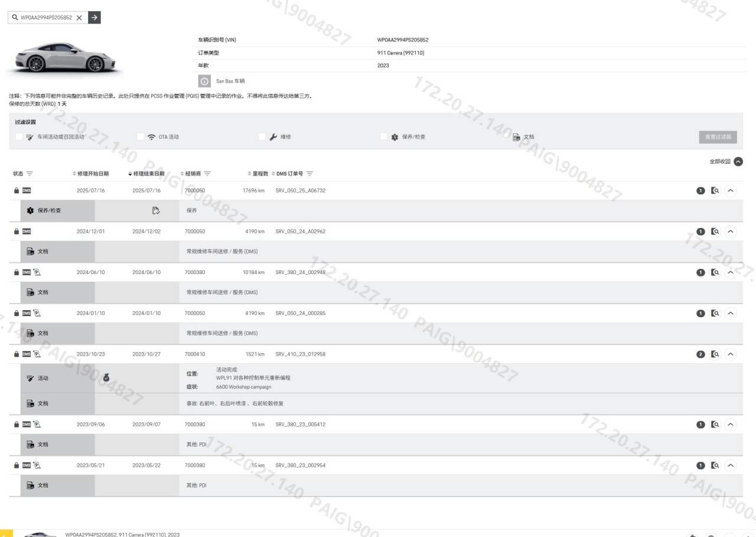Collapse the SRV_380_24_002948 record row
Image resolution: width=756 pixels, height=537 pixels.
pyautogui.click(x=731, y=272)
